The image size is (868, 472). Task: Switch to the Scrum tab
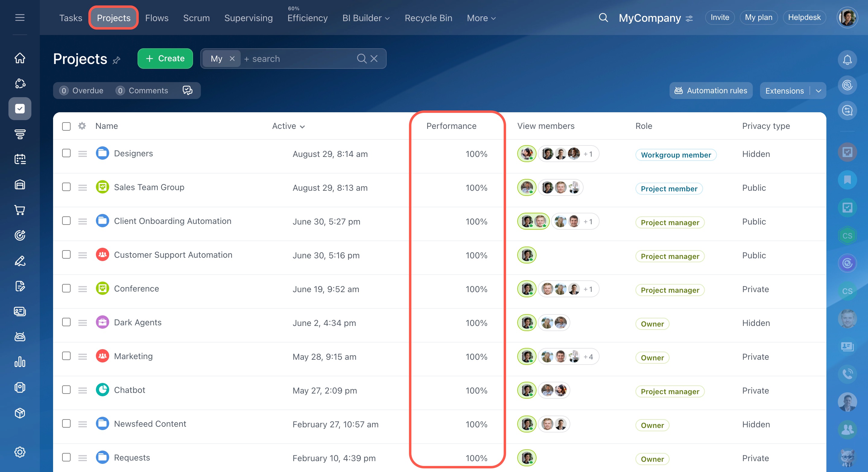coord(196,18)
